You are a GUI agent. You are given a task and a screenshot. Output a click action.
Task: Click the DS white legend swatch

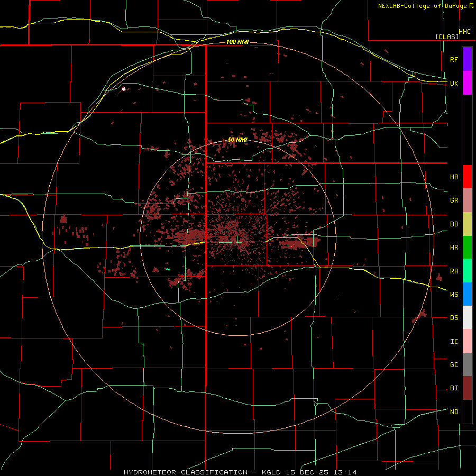(x=467, y=317)
